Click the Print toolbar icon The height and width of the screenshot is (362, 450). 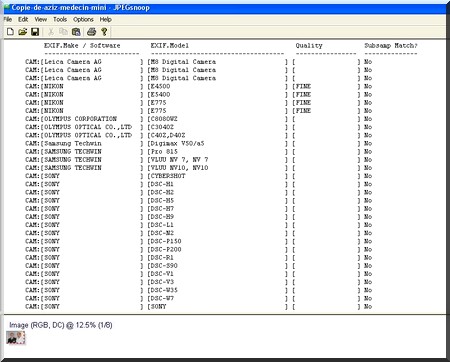(x=91, y=32)
